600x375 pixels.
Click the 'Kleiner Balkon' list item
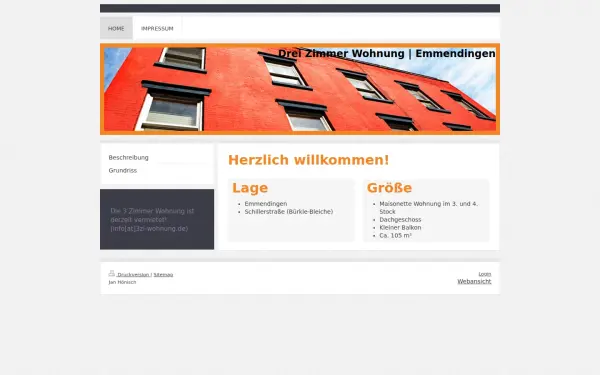[400, 227]
